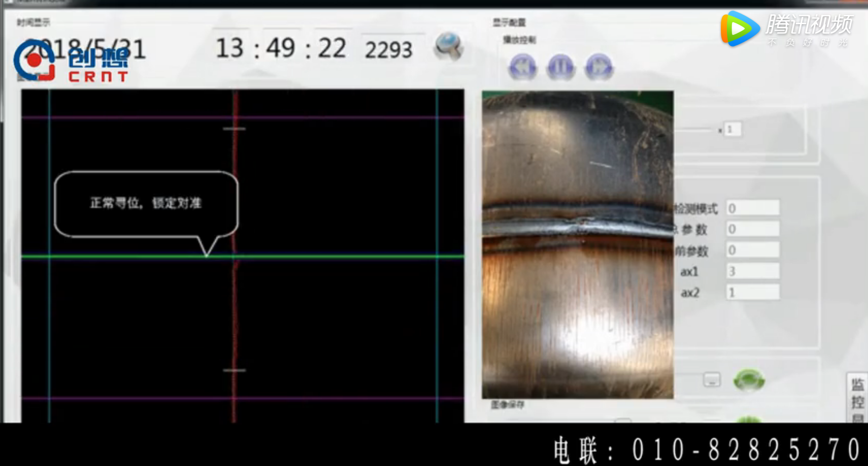Click the x1 multiplier field at top right
This screenshot has height=466, width=868.
732,129
